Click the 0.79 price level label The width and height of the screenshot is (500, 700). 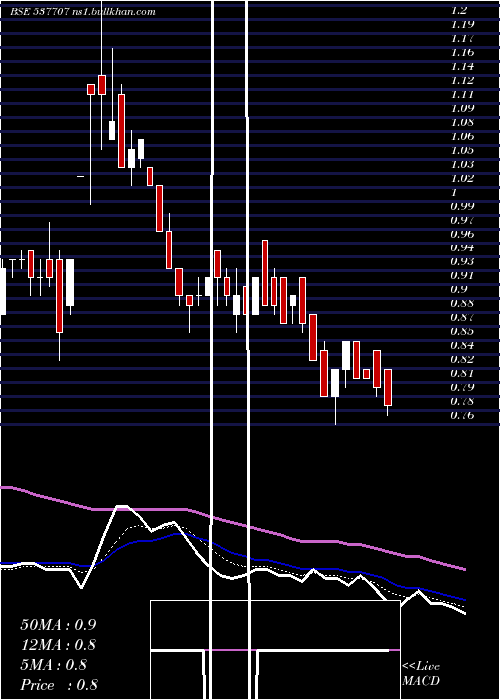pyautogui.click(x=462, y=387)
